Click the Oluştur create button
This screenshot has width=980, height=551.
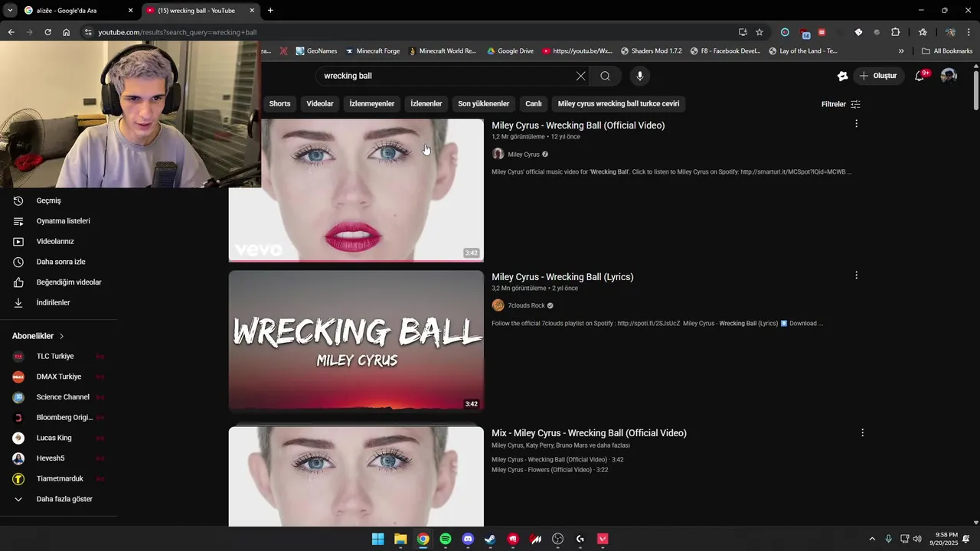click(877, 76)
